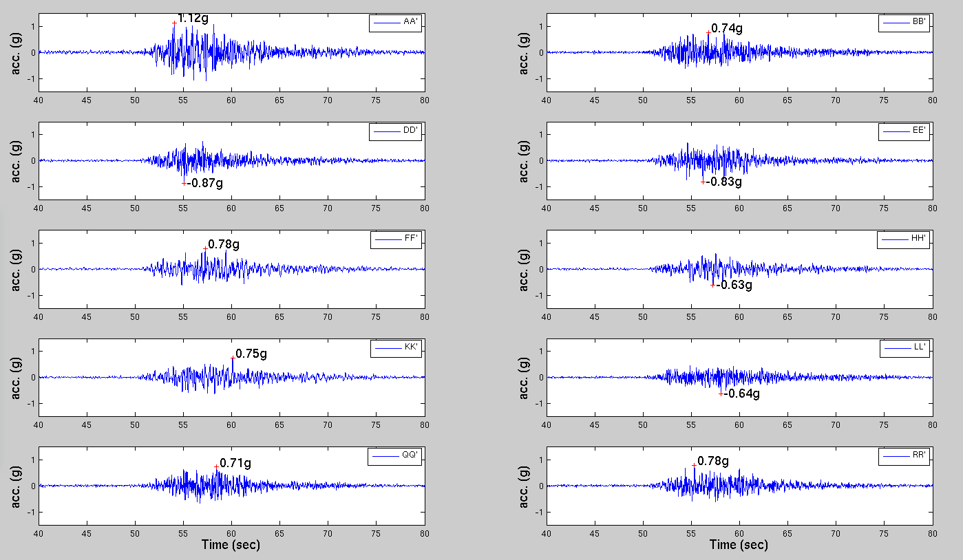
Task: Click the RR' legend box
Action: point(904,457)
